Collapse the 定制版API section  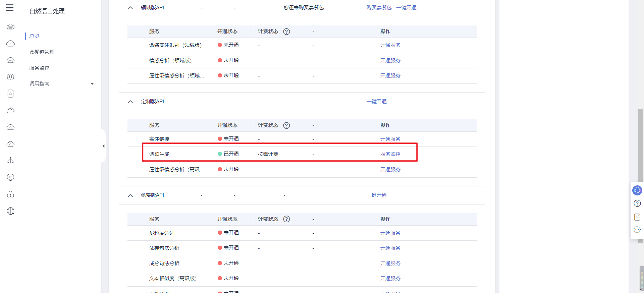pos(130,102)
